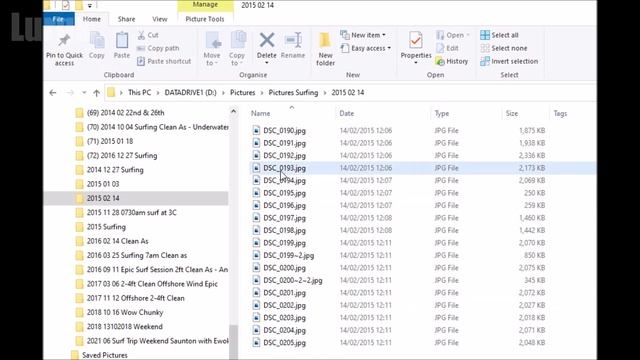
Task: Click the navigation pane scrollbar thumb
Action: tap(233, 342)
